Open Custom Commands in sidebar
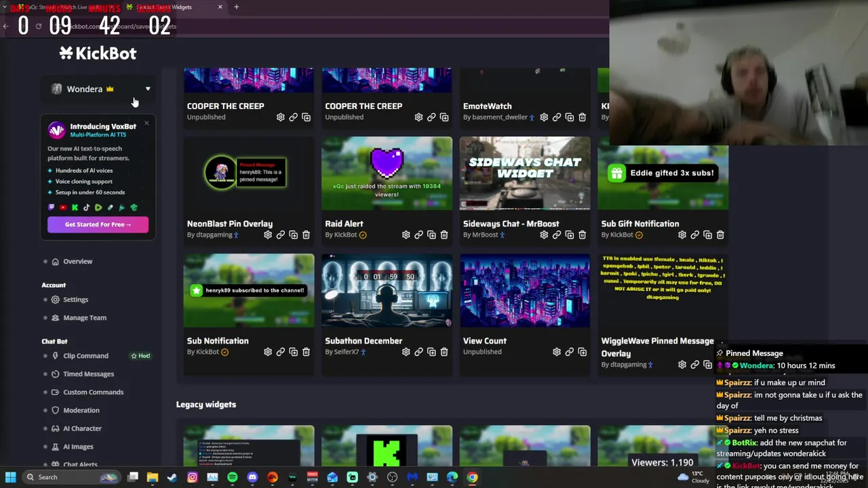 pos(93,392)
